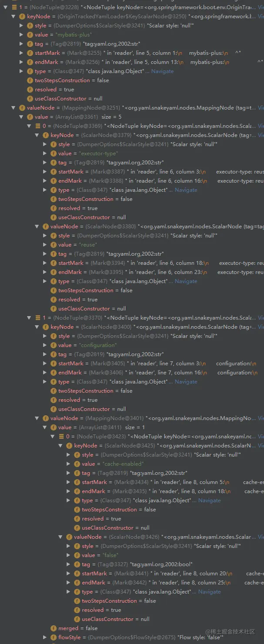Click the list-element icon of 0 = NodeTuple@3423
The width and height of the screenshot is (264, 644).
[61, 437]
